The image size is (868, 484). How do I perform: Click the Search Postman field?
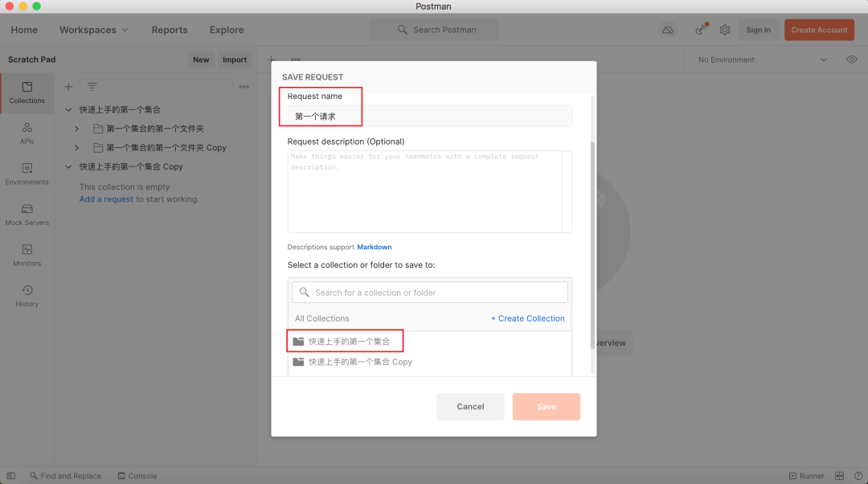(434, 30)
